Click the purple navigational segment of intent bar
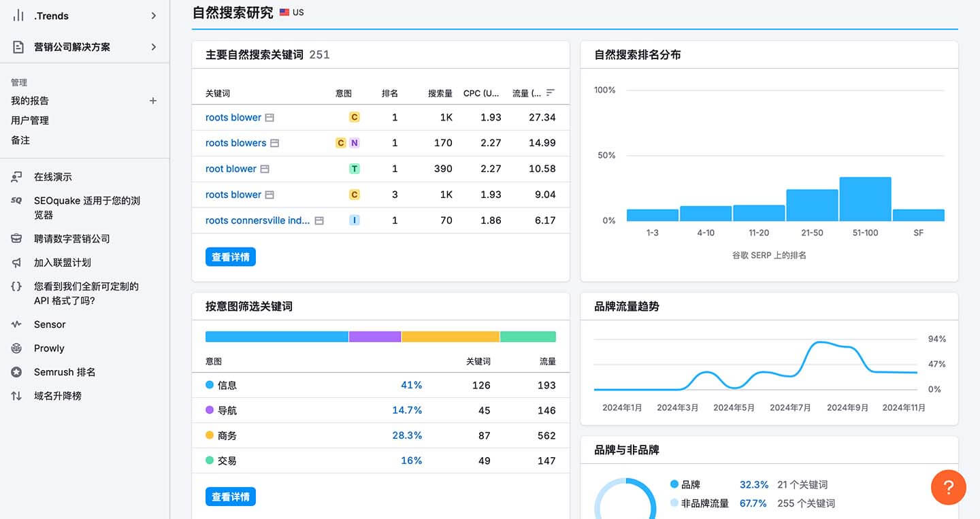The image size is (980, 519). pyautogui.click(x=375, y=337)
